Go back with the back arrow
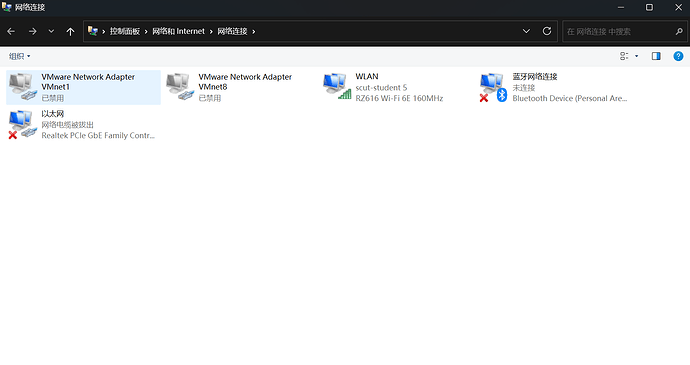This screenshot has width=690, height=365. [11, 31]
